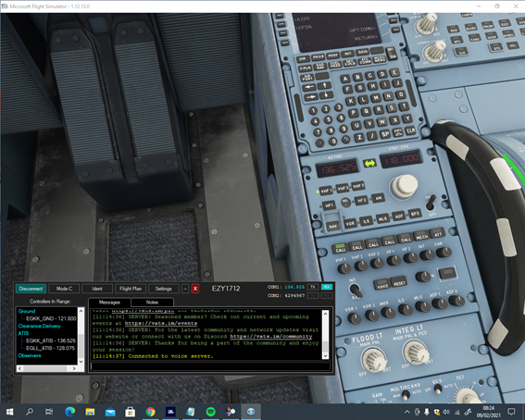
Task: Click messages pane scroll up arrow
Action: coord(325,314)
